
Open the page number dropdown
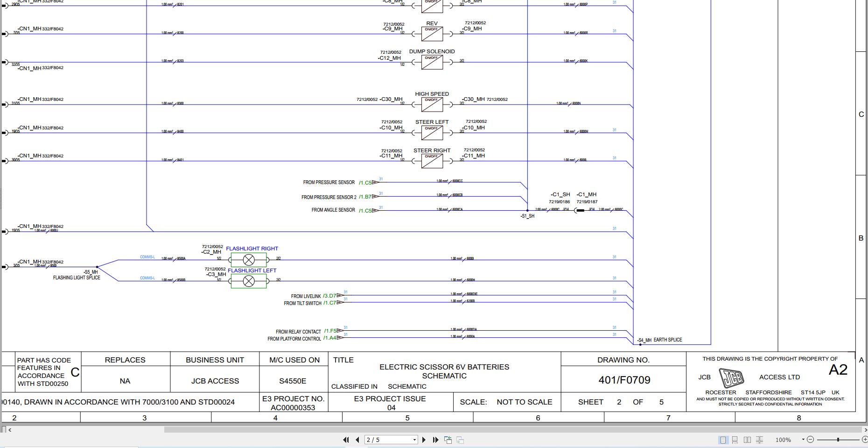tap(414, 440)
